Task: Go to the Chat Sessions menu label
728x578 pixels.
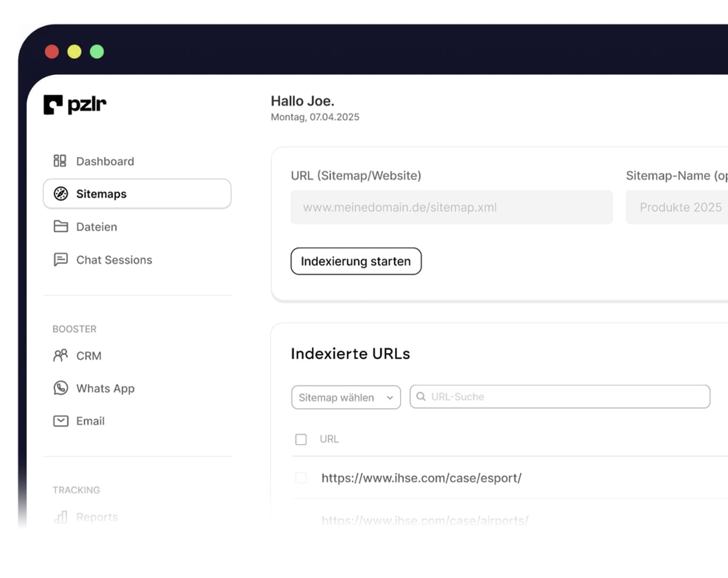Action: tap(114, 260)
